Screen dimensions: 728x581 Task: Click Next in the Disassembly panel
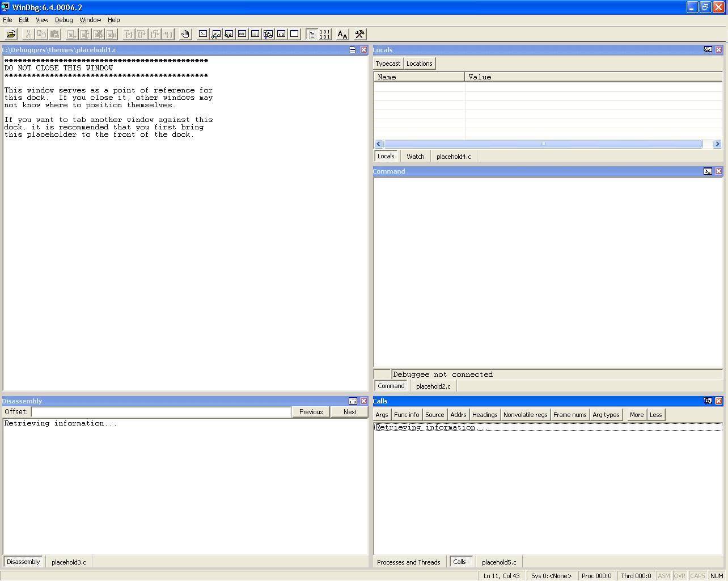[349, 412]
